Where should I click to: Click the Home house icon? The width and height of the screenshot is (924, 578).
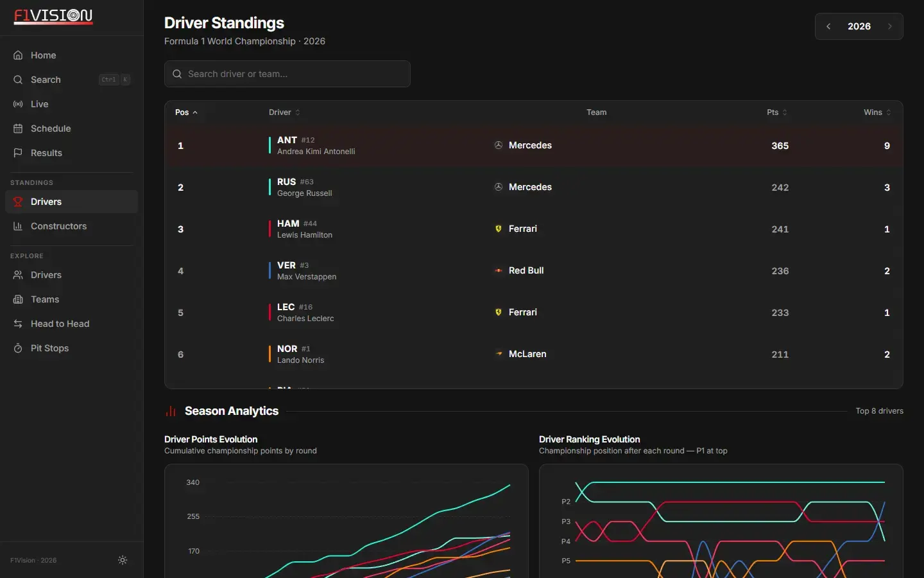tap(18, 55)
